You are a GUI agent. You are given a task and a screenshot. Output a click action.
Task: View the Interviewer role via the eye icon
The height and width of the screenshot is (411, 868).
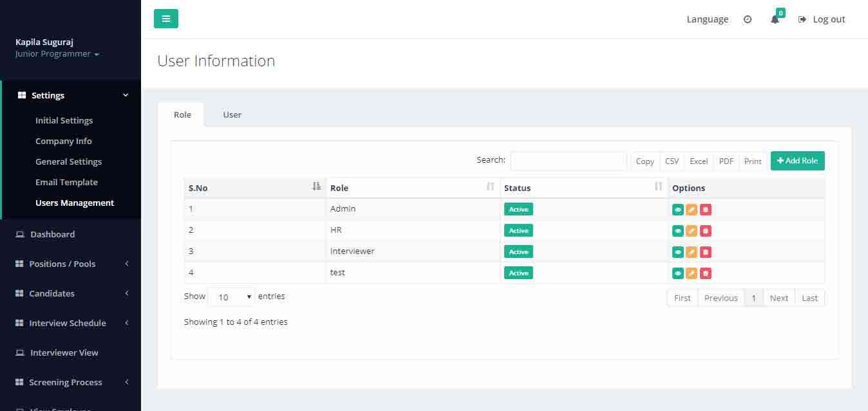[x=677, y=252]
